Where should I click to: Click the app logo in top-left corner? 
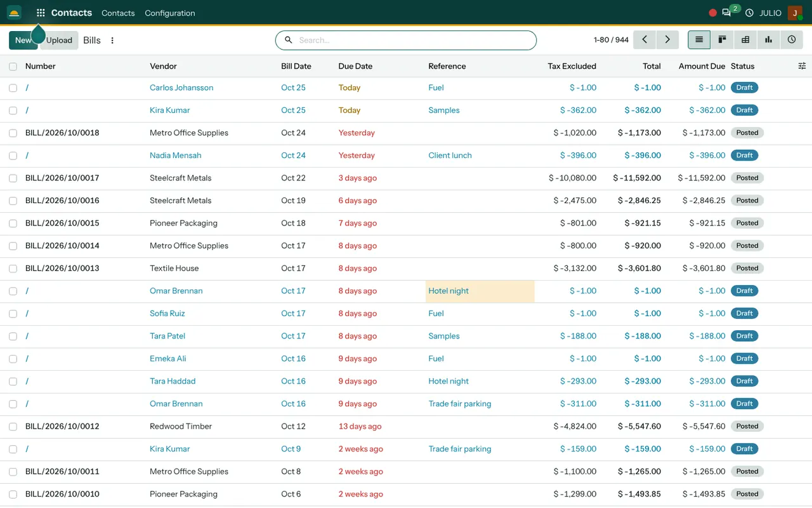(x=14, y=13)
